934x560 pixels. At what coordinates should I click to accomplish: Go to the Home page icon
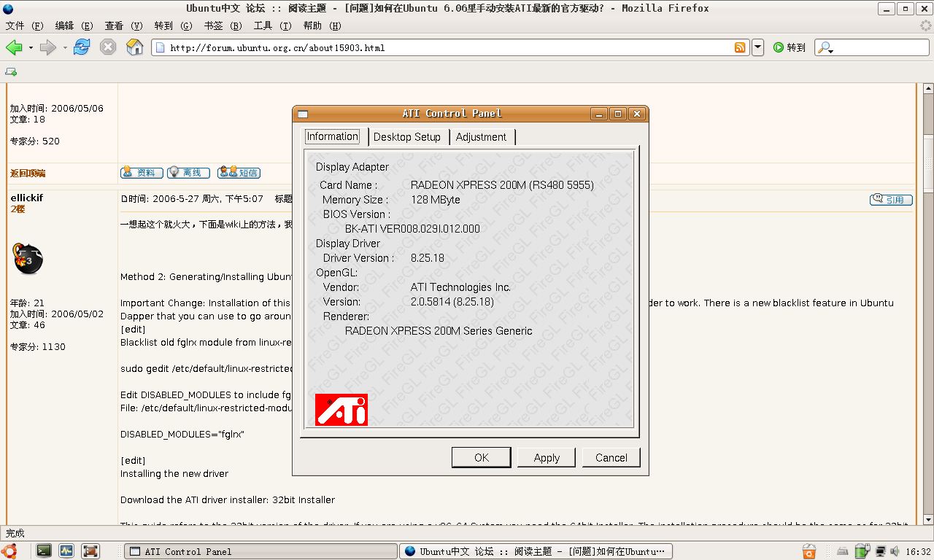click(x=135, y=47)
